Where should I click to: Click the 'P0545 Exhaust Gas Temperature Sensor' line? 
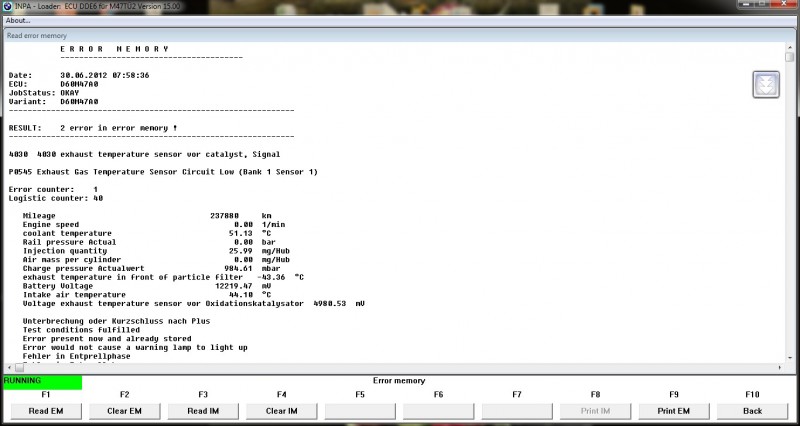(x=163, y=172)
